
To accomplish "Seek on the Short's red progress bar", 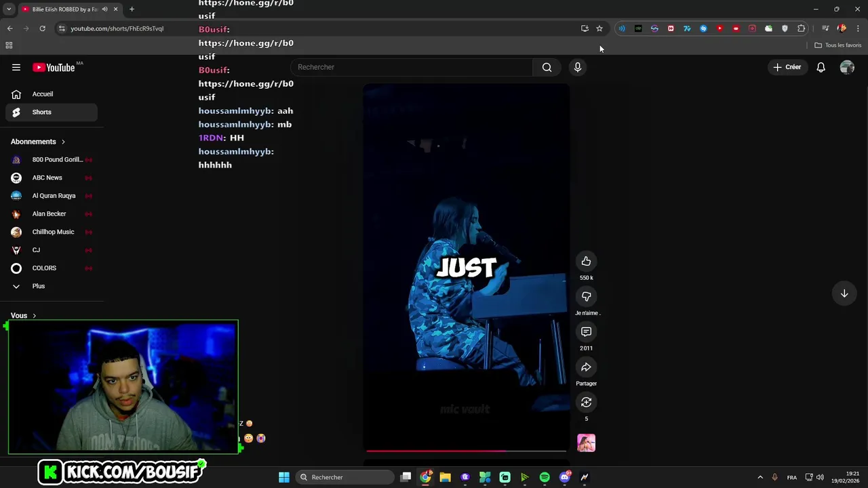I will coord(466,451).
